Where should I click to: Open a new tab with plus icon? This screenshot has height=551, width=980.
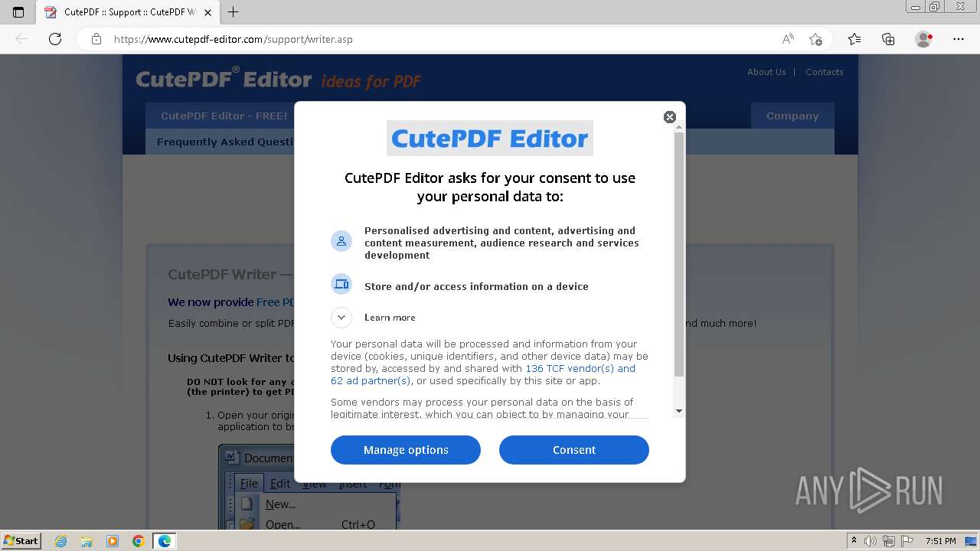click(x=234, y=12)
